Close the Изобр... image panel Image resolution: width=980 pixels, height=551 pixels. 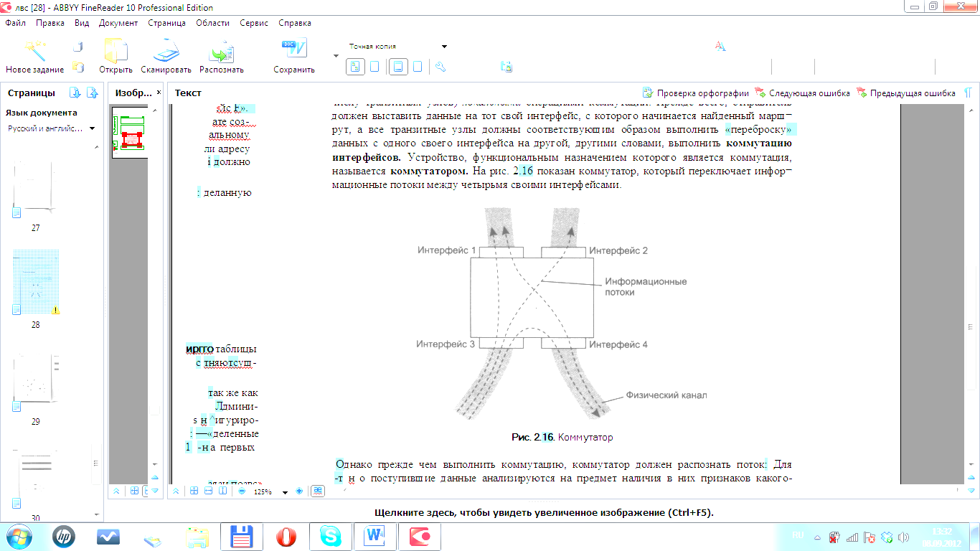pos(157,93)
